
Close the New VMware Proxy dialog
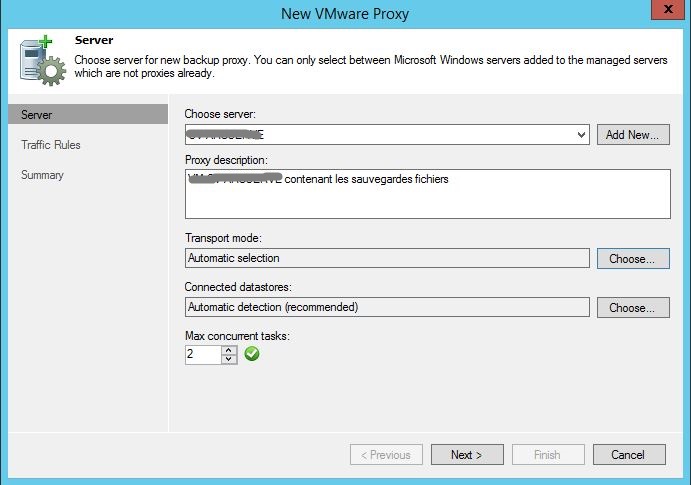click(668, 9)
